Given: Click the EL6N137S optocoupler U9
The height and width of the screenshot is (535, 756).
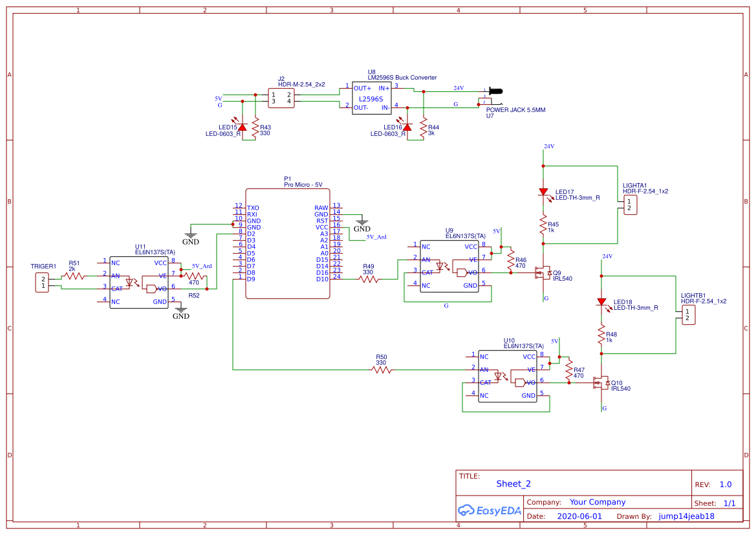Looking at the screenshot, I should click(x=449, y=265).
